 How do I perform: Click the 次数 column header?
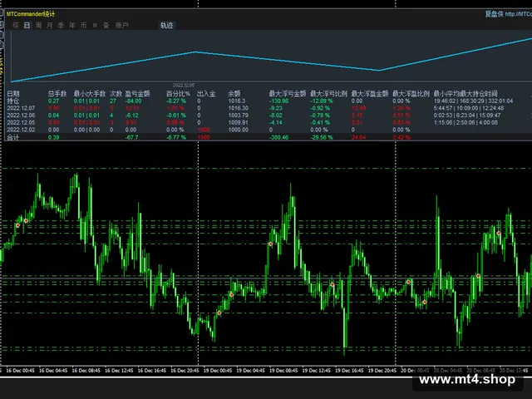tap(116, 94)
